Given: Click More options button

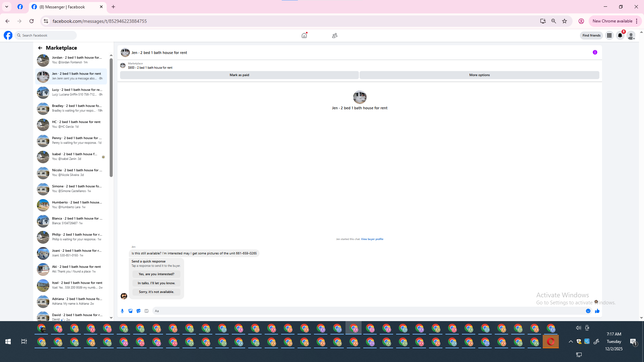Looking at the screenshot, I should click(479, 75).
